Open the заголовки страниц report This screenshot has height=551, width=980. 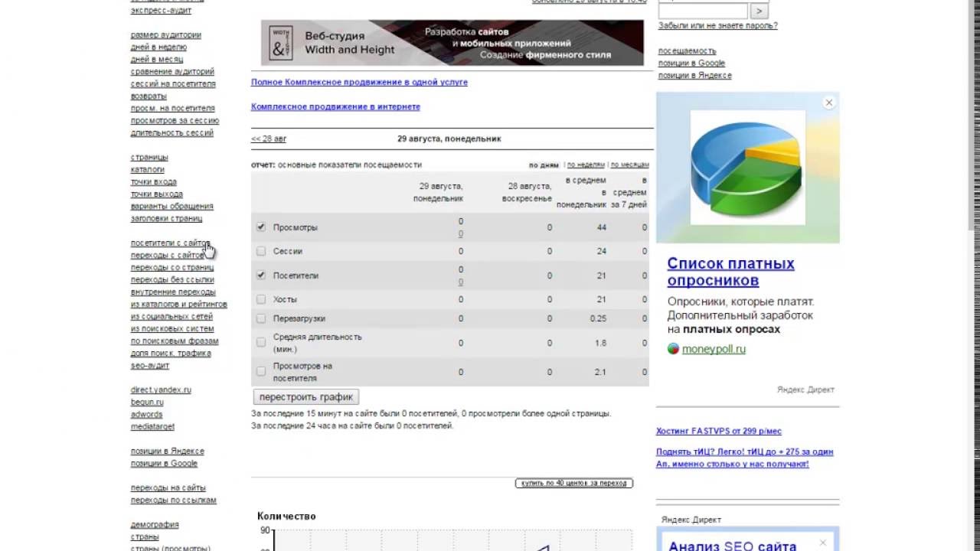(x=167, y=218)
